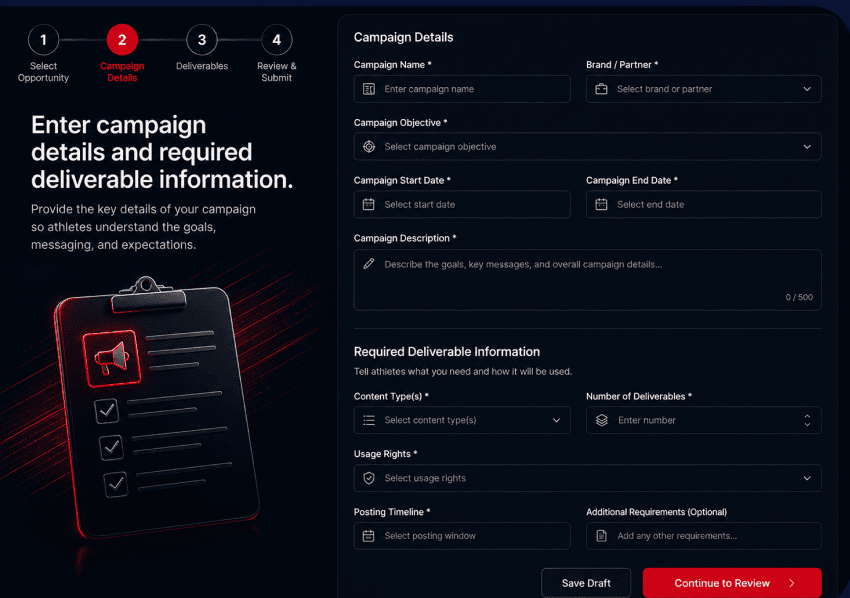Expand Content Type(s) using its chevron arrow
Viewport: 850px width, 598px height.
(556, 420)
